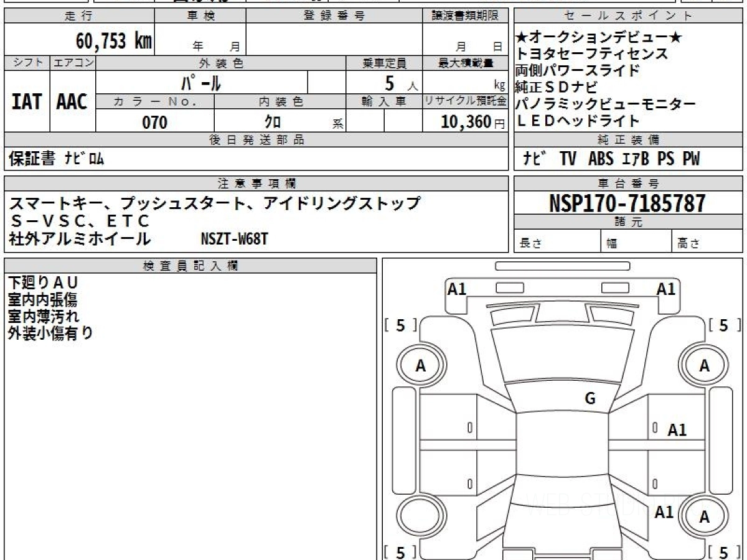Click the front-right wheel A marker
Image resolution: width=747 pixels, height=560 pixels.
click(x=704, y=366)
